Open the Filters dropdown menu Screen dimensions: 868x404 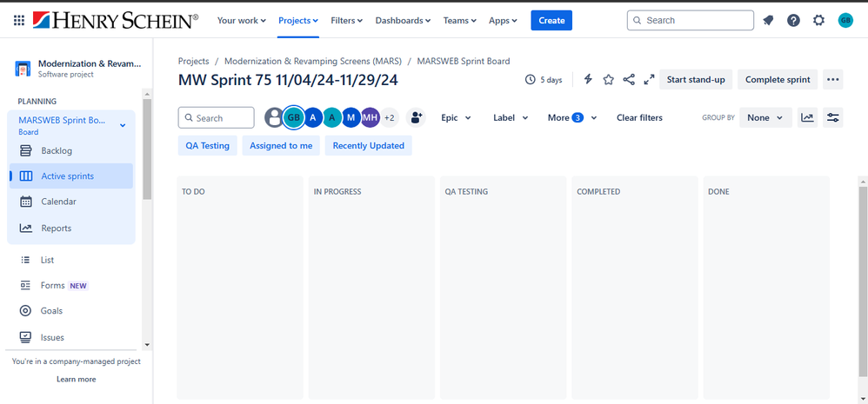[x=346, y=21]
